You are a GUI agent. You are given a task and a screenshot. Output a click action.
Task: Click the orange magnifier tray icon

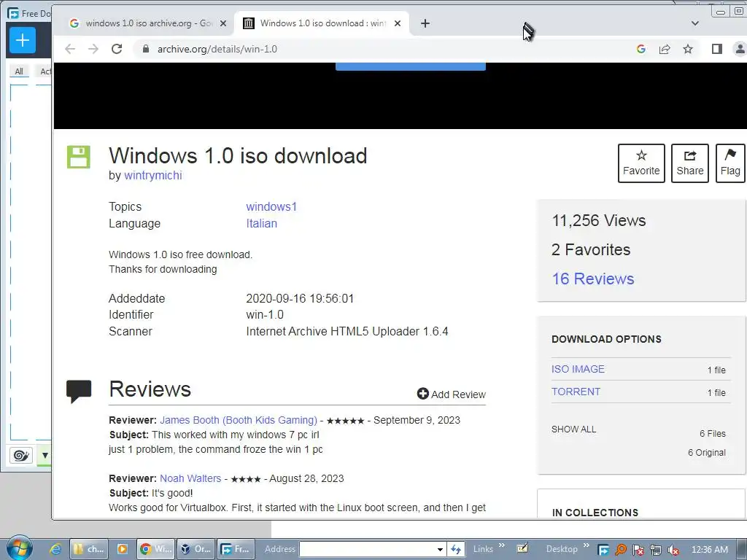[x=621, y=550]
